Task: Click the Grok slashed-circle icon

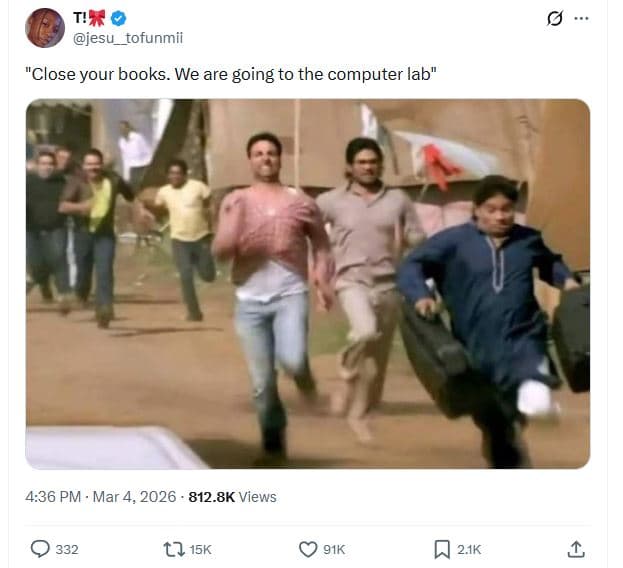Action: [555, 18]
